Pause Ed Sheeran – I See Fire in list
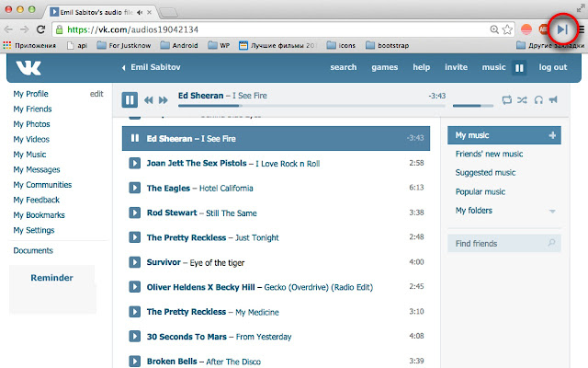This screenshot has width=588, height=368. 135,138
